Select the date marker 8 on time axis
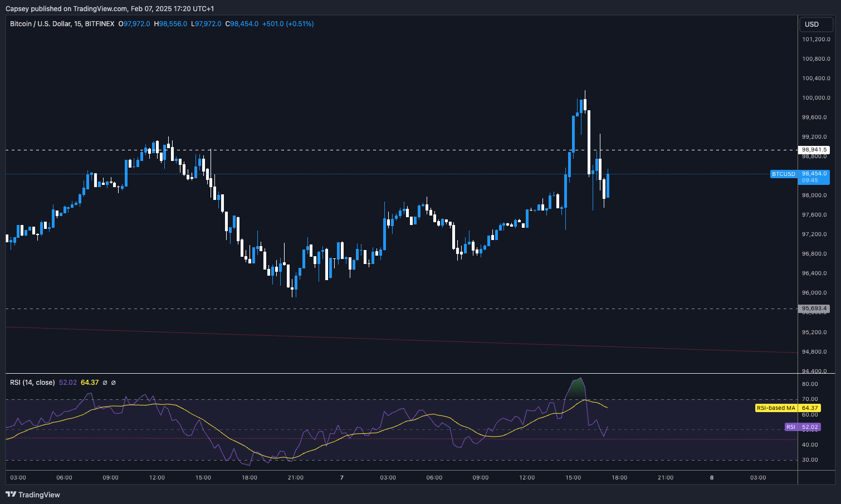 (712, 477)
